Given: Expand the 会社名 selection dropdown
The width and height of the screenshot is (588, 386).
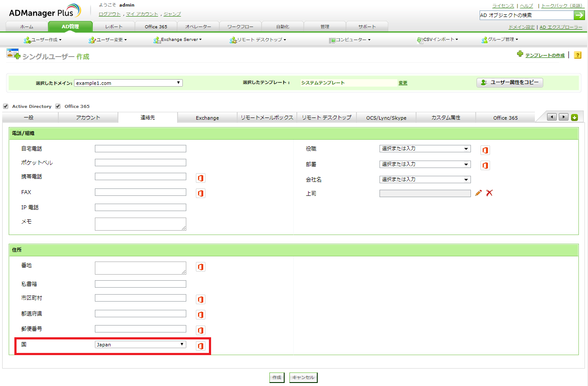Looking at the screenshot, I should [x=424, y=179].
